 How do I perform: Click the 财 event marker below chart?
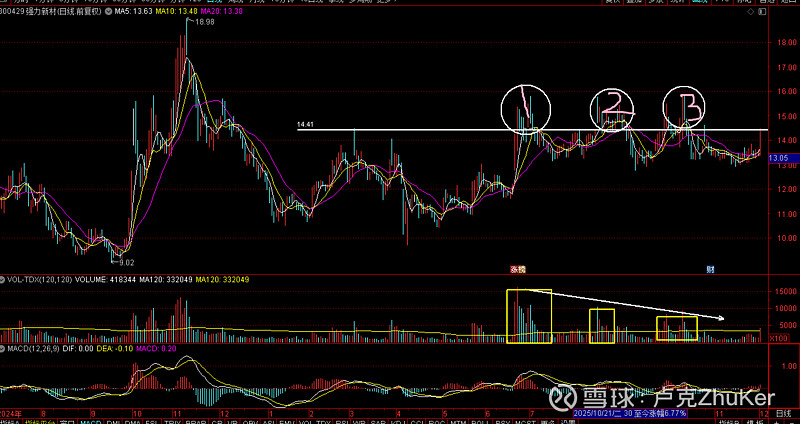[710, 269]
